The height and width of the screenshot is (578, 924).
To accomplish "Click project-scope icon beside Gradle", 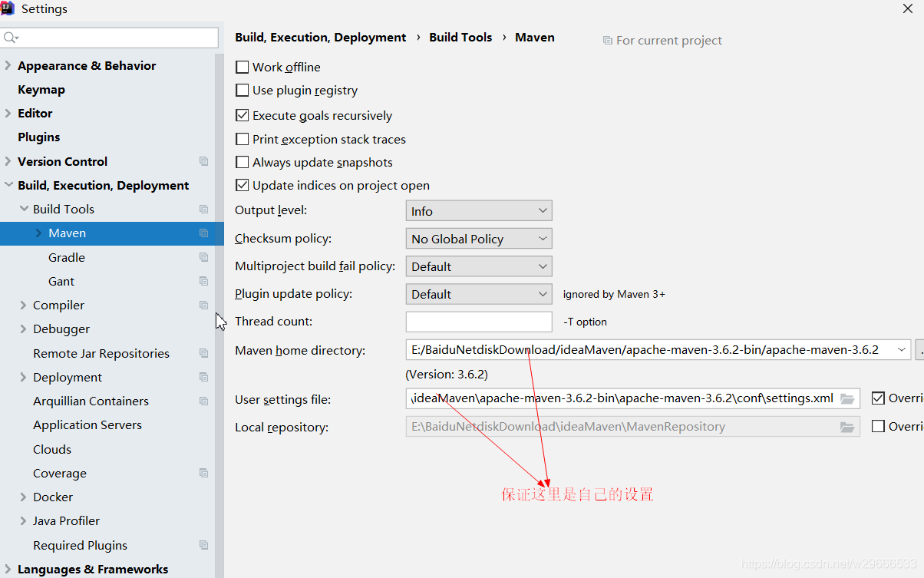I will click(203, 257).
